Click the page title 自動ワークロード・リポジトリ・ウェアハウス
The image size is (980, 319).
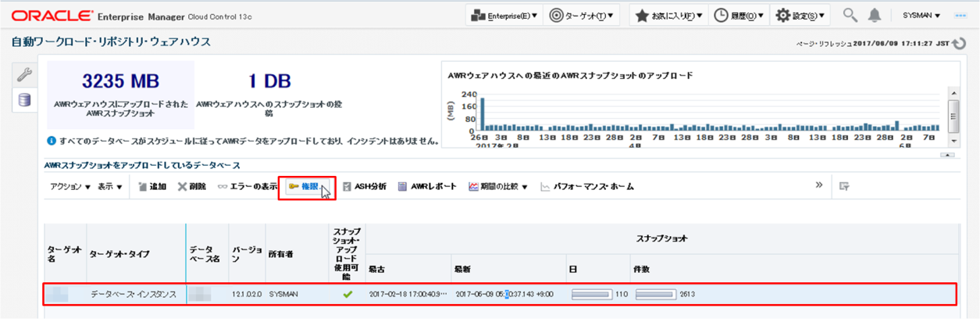click(111, 41)
